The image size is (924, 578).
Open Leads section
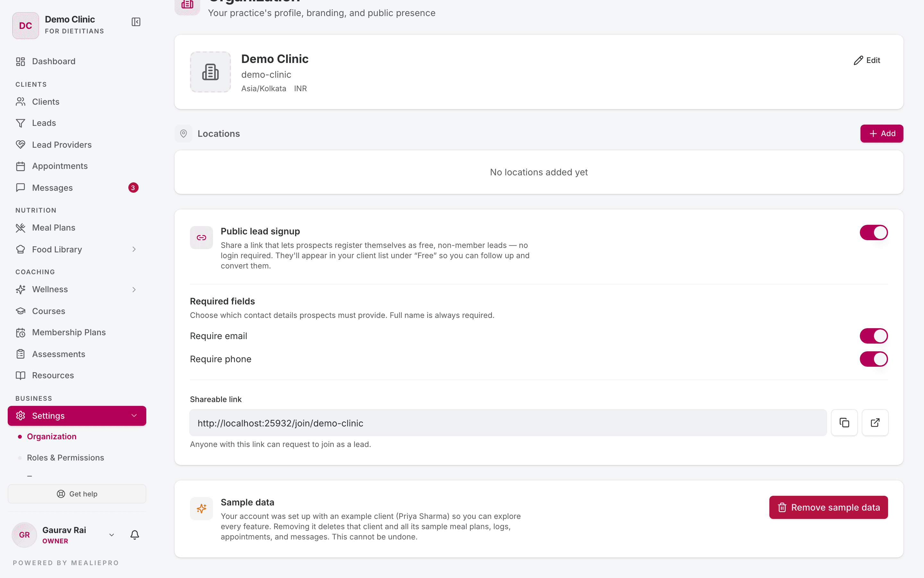pyautogui.click(x=77, y=123)
